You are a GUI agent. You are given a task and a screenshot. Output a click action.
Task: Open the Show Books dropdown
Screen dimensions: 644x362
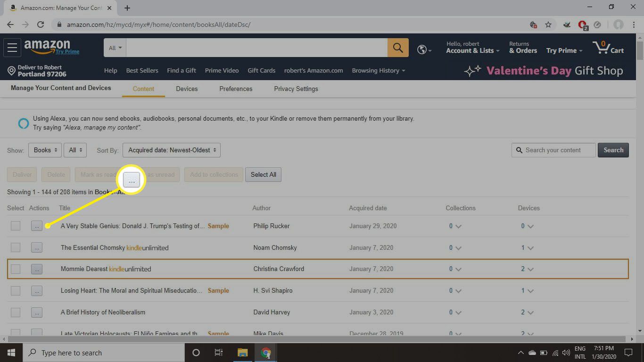tap(45, 150)
